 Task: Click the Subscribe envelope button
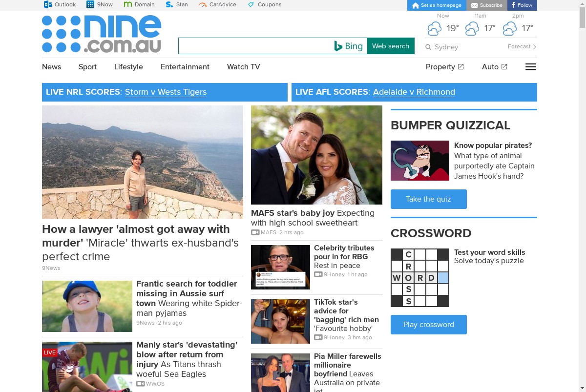[x=487, y=5]
